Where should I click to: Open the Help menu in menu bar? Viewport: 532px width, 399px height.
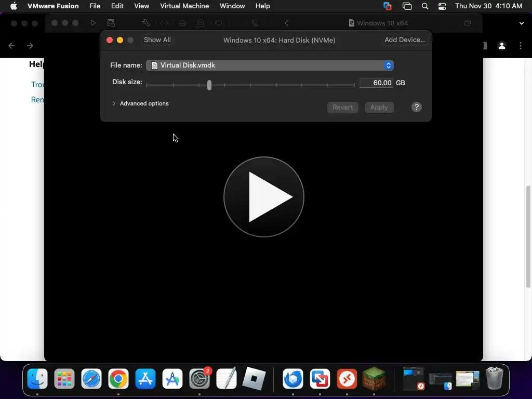point(262,6)
